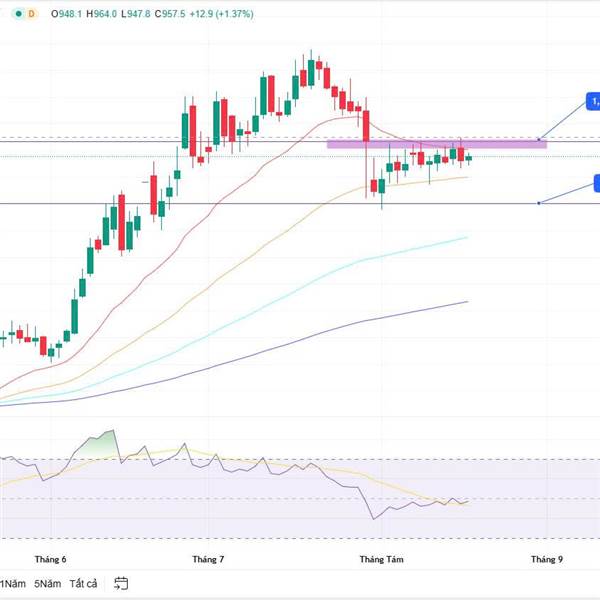600x600 pixels.
Task: Click the high price H964.0 value
Action: click(x=101, y=14)
